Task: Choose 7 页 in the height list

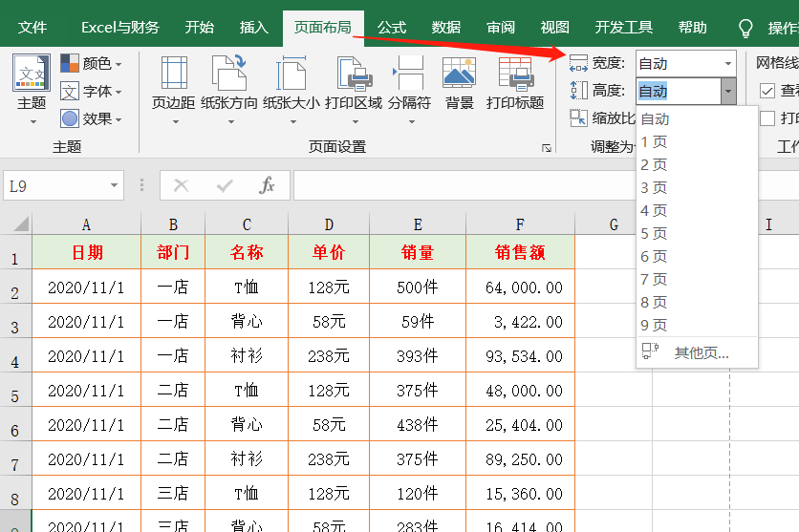Action: pyautogui.click(x=697, y=280)
